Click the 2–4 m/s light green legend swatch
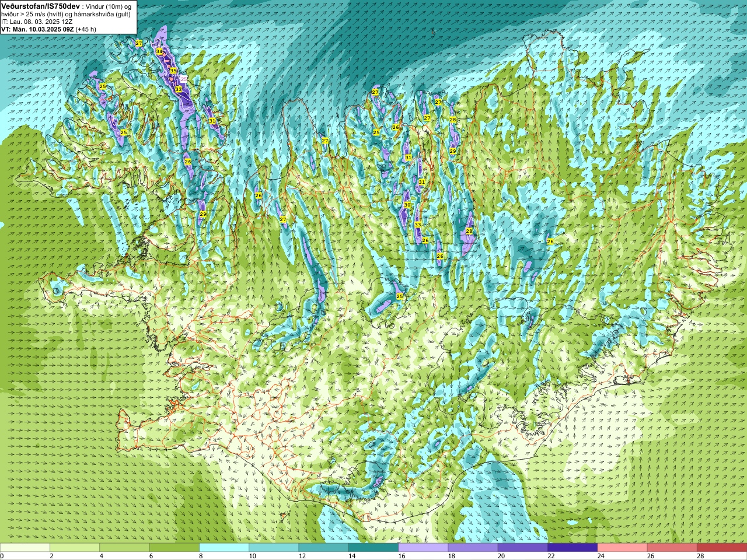This screenshot has height=560, width=747. tap(75, 548)
